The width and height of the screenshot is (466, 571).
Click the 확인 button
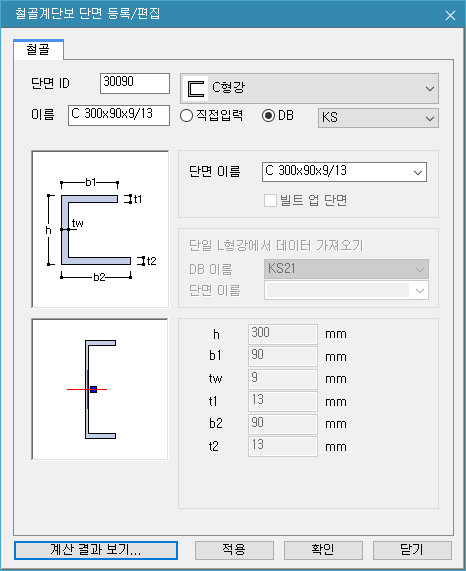click(323, 550)
